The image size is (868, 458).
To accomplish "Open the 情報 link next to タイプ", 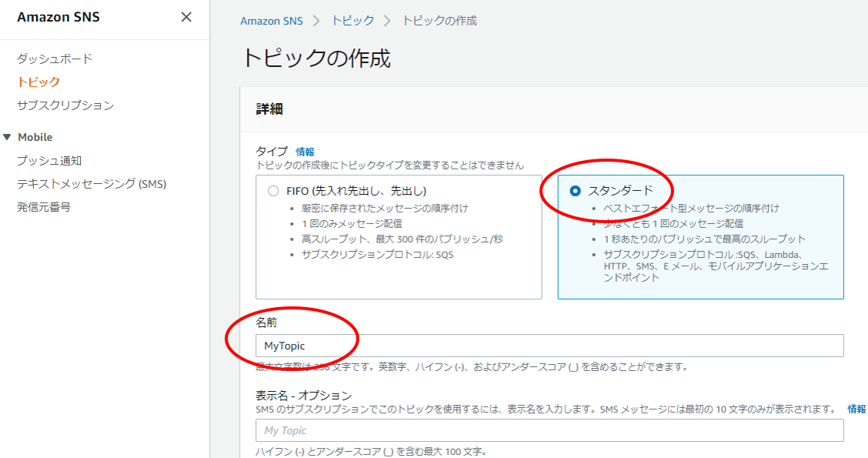I will click(305, 152).
